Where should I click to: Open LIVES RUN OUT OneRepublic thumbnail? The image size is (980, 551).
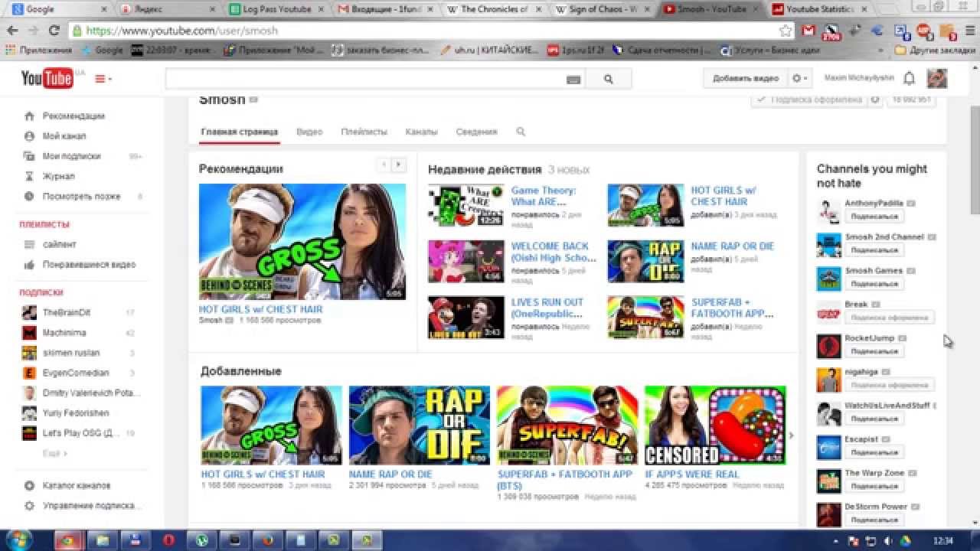point(466,318)
